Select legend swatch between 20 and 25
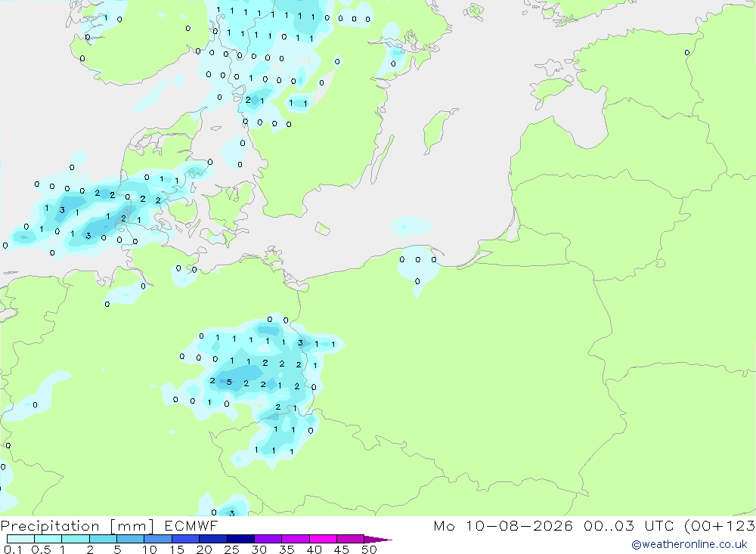 (212, 539)
